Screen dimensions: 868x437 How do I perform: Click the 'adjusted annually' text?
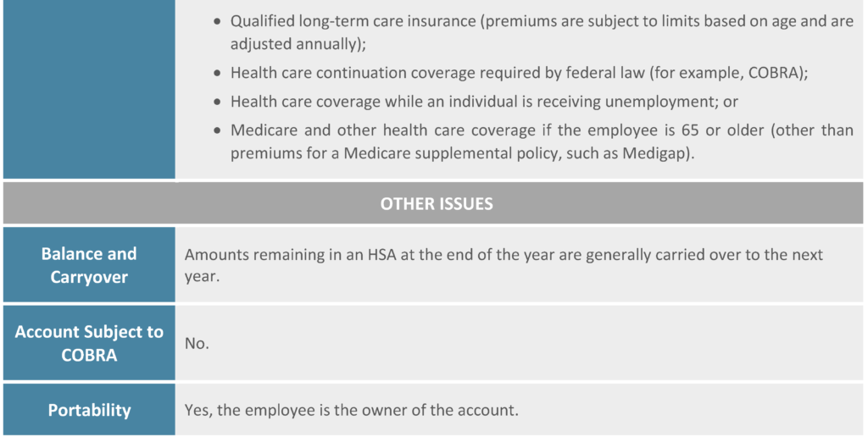tap(294, 44)
